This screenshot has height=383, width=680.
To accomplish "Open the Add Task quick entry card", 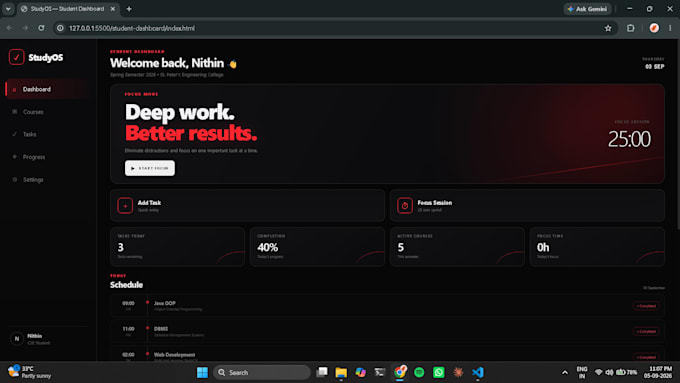I will 247,205.
